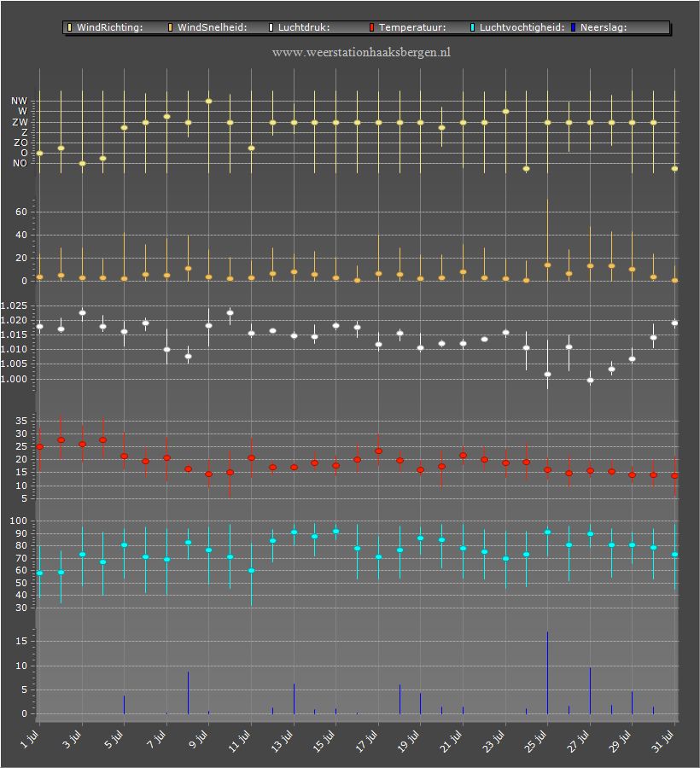Image resolution: width=700 pixels, height=768 pixels.
Task: Select the Luchtvochtigheid legend label
Action: point(522,27)
